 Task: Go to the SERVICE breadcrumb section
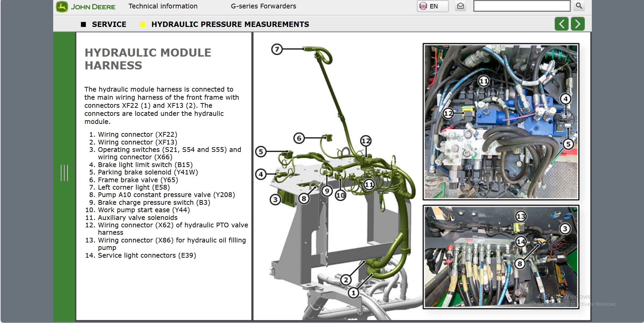point(109,24)
